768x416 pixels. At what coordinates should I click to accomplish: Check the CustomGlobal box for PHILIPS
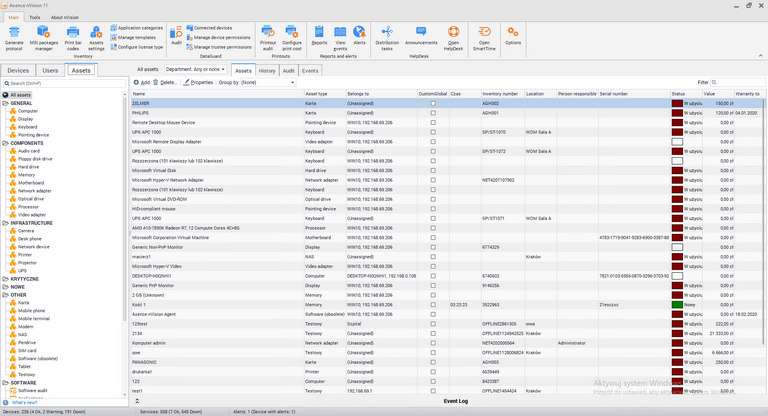pyautogui.click(x=433, y=113)
